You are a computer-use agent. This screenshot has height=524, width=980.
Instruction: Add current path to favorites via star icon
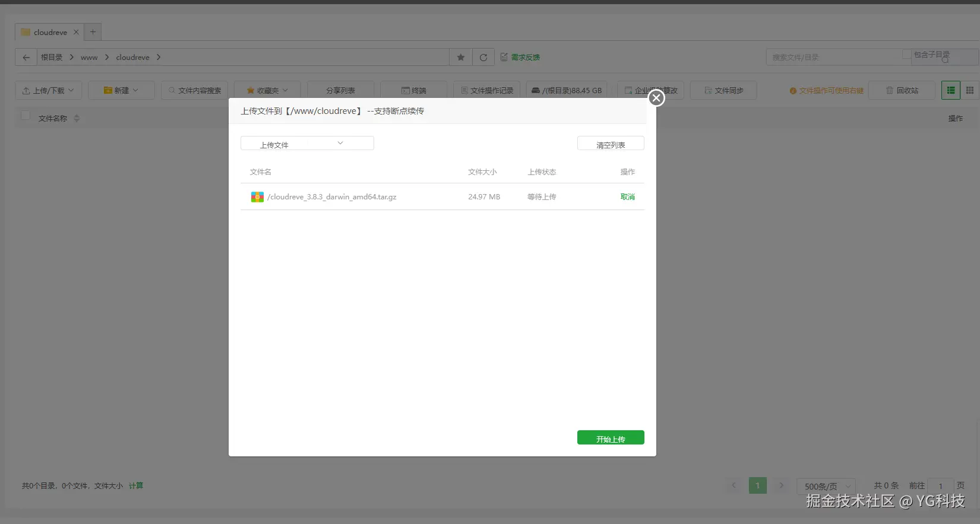(461, 58)
